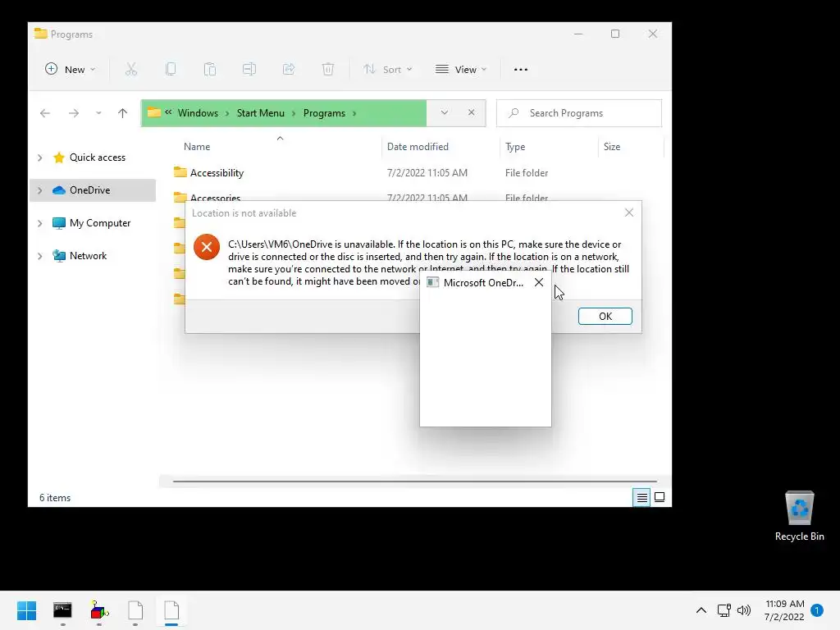Image resolution: width=840 pixels, height=630 pixels.
Task: Select My Computer in sidebar
Action: (99, 223)
